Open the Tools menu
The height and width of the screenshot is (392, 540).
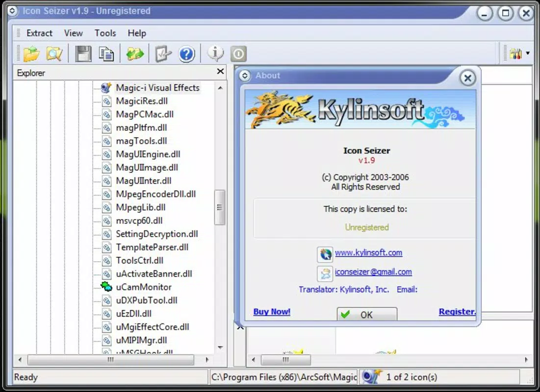(x=105, y=33)
